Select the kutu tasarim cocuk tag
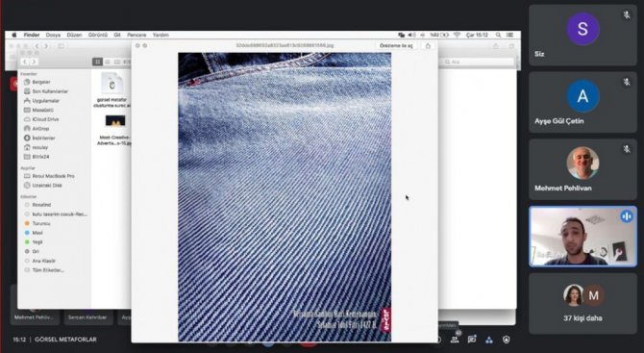Screen dimensions: 644x353 coord(56,214)
